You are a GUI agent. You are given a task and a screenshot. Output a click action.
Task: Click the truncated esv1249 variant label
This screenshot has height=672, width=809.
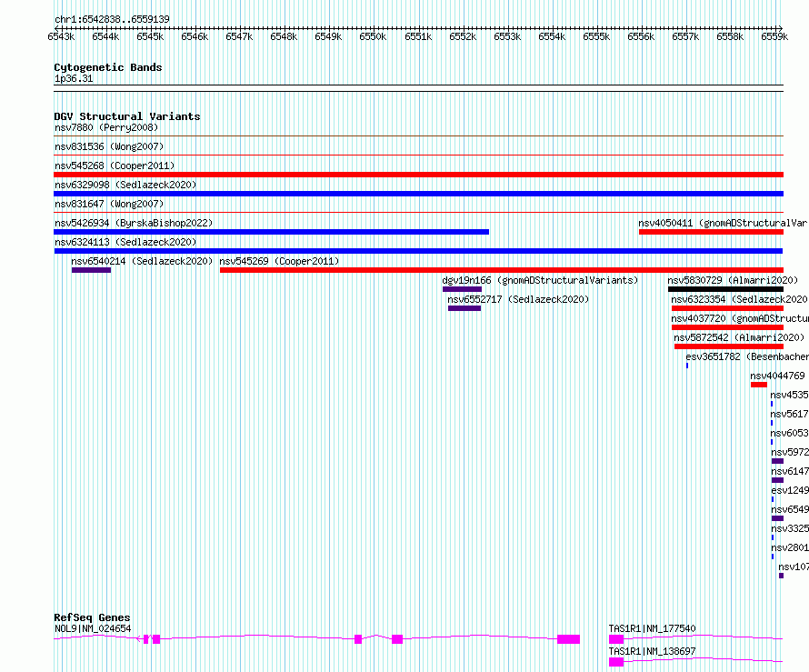pos(790,490)
